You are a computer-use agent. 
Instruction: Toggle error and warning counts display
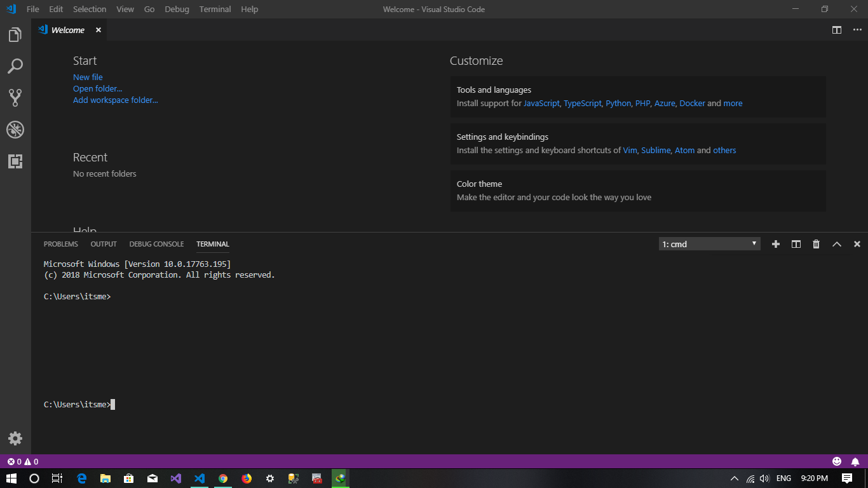[x=20, y=461]
